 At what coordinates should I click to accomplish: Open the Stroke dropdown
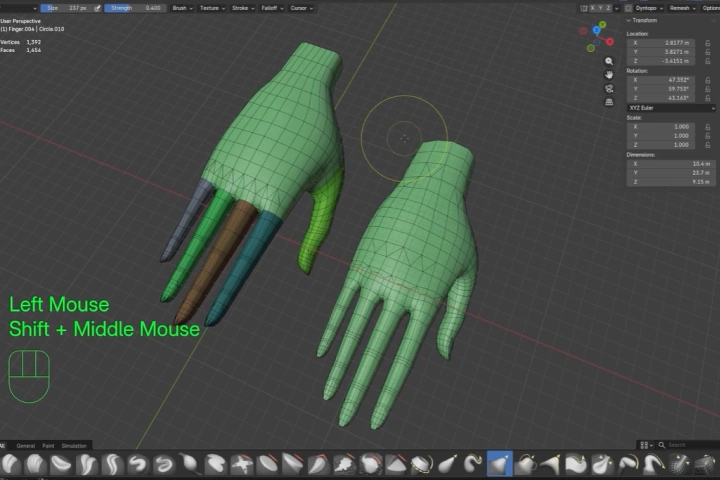click(243, 8)
